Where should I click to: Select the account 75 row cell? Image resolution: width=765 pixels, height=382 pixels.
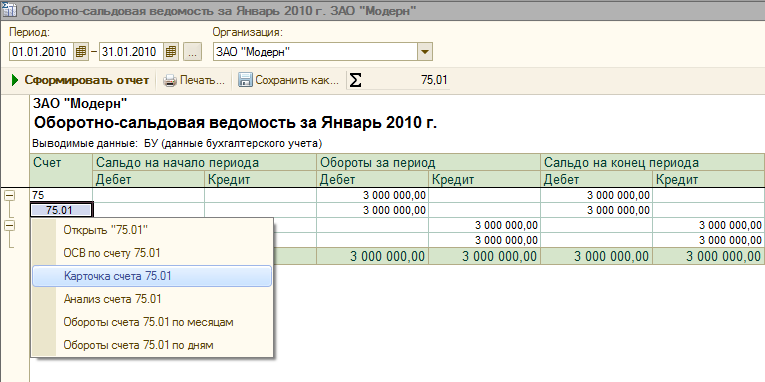(61, 196)
